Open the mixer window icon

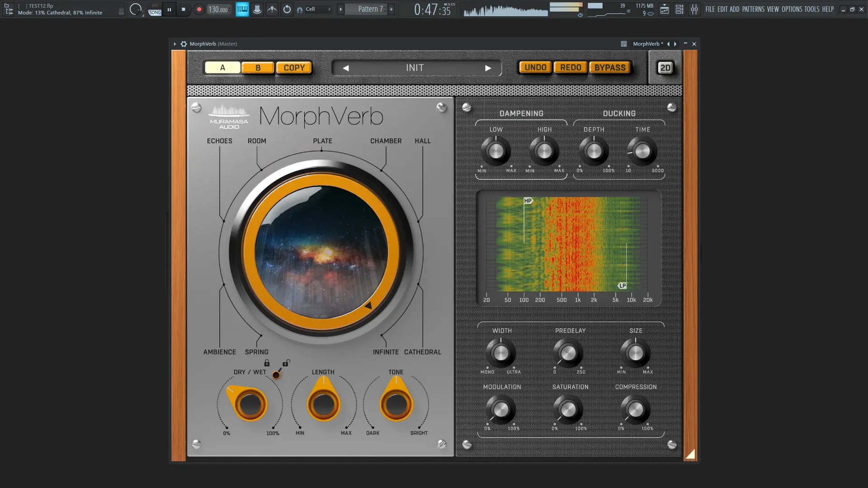click(x=694, y=9)
